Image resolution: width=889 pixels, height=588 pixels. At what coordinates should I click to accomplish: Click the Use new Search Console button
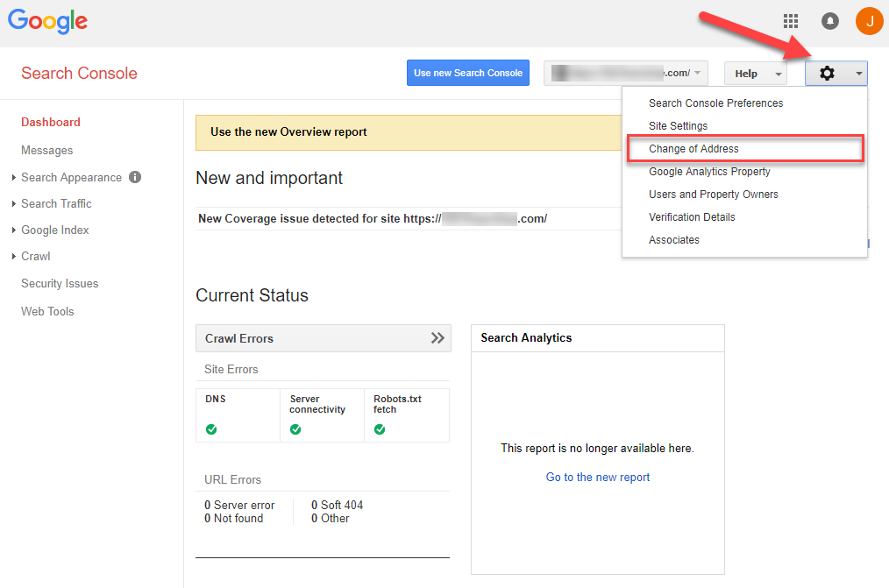468,73
